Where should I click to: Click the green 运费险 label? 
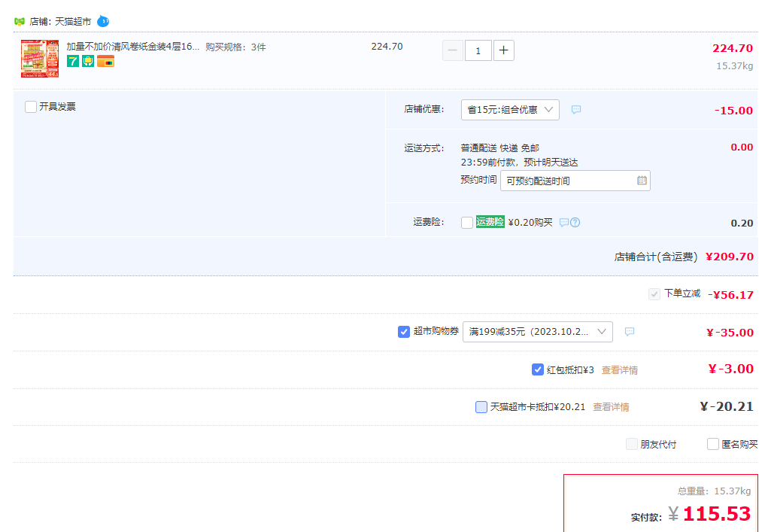pyautogui.click(x=490, y=221)
